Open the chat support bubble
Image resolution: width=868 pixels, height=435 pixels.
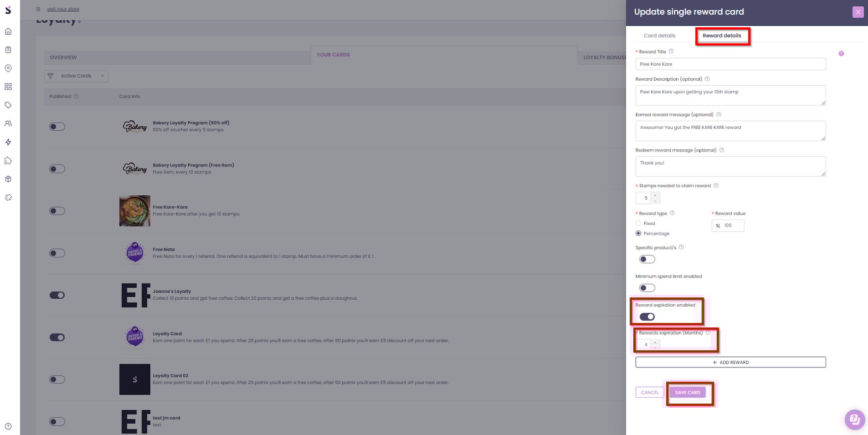click(x=854, y=419)
